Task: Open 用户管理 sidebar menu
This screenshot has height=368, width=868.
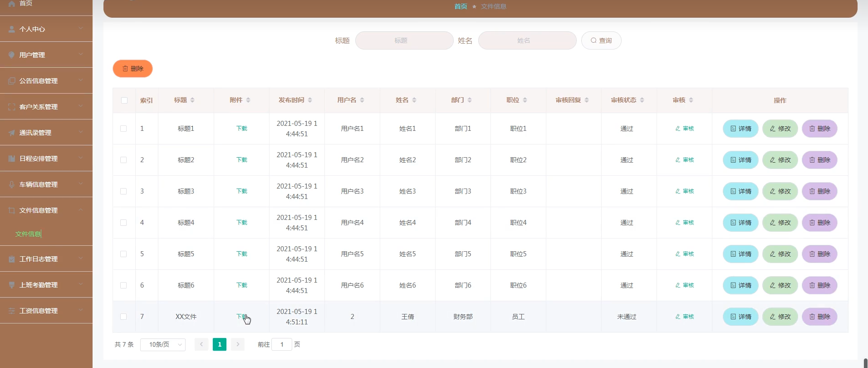Action: click(x=46, y=55)
